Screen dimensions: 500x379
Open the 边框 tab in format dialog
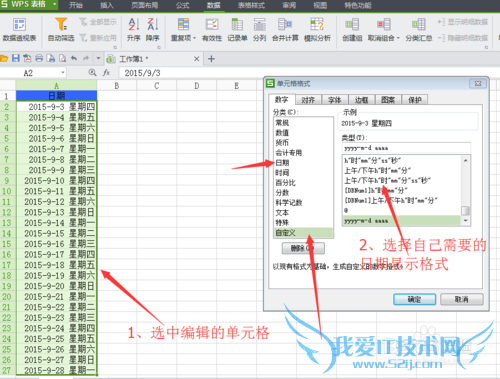pos(362,100)
